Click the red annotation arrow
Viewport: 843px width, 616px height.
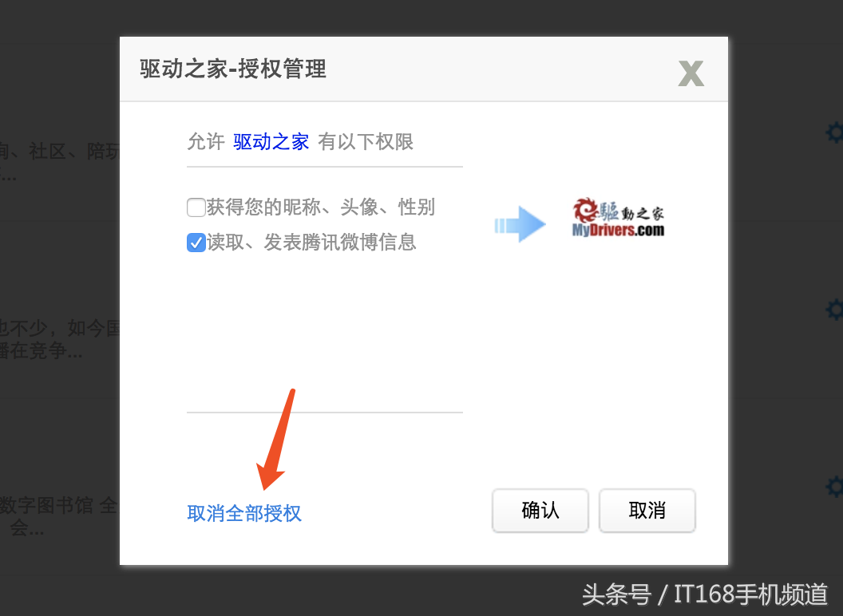275,440
